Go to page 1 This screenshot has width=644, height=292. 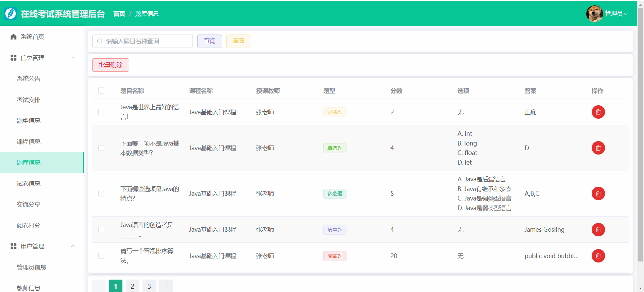[x=116, y=286]
